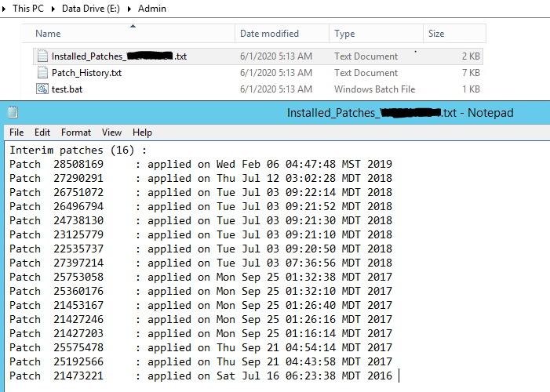
Task: Expand the breadcrumb arrow before Admin
Action: (129, 9)
